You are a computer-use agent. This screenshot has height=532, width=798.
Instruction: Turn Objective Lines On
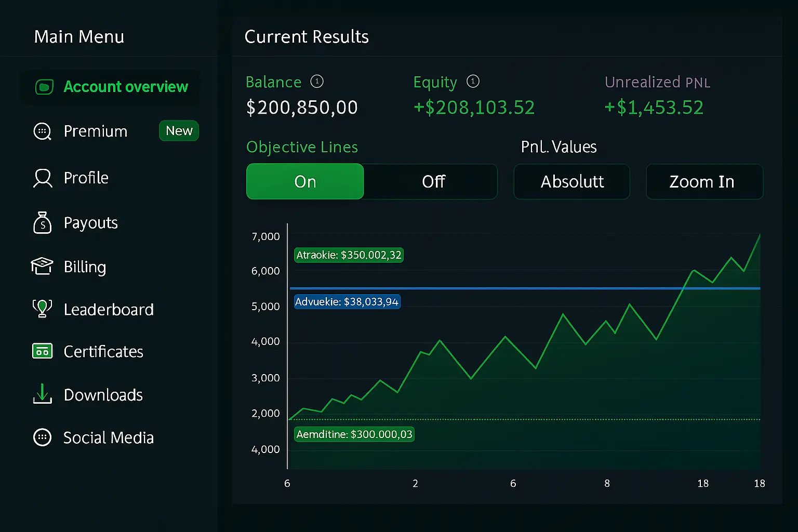305,181
